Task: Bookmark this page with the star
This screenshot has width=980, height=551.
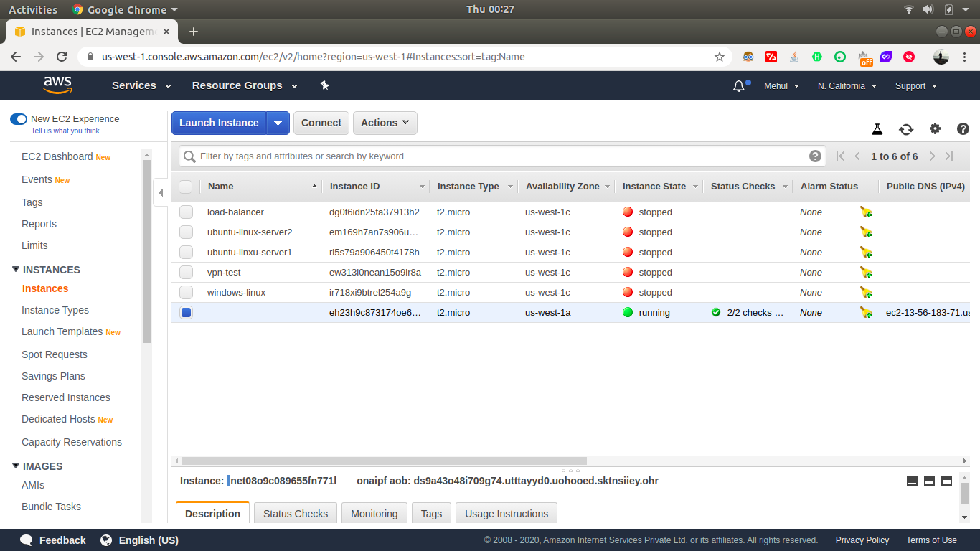Action: [720, 57]
